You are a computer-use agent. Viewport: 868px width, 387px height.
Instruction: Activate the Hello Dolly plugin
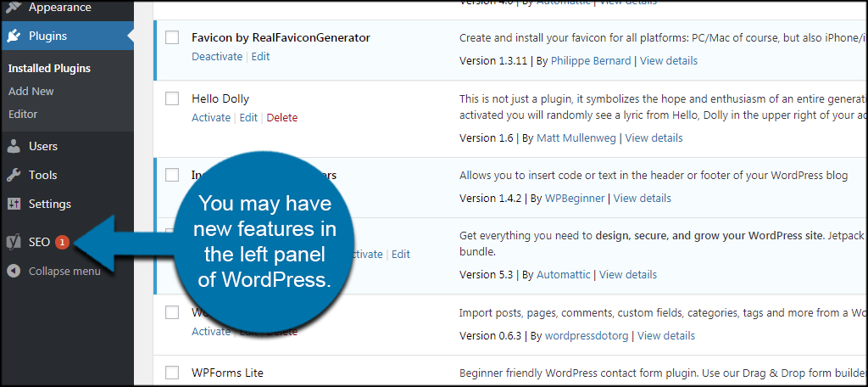tap(211, 117)
